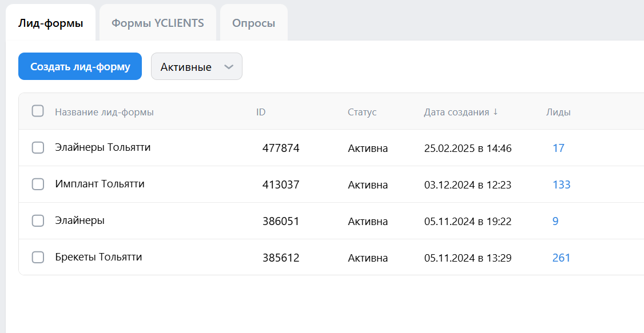Click the Создать лид-форму button
This screenshot has width=644, height=333.
click(x=80, y=67)
